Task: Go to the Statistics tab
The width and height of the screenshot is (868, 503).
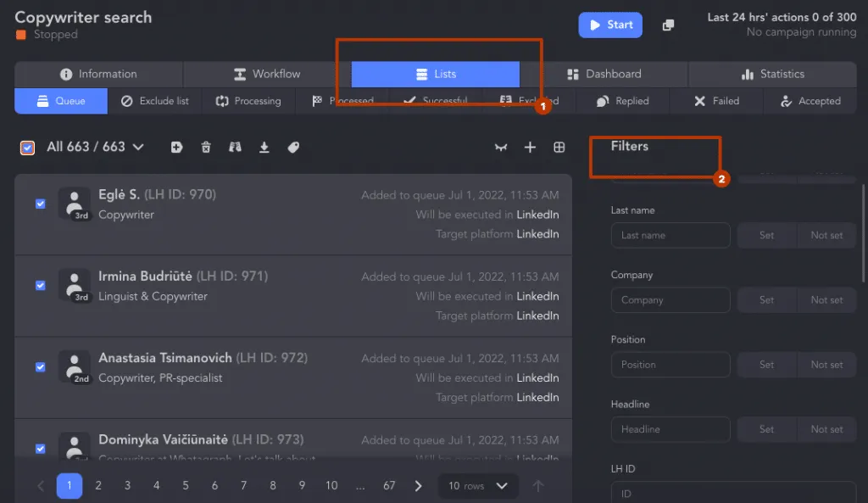Action: (x=772, y=74)
